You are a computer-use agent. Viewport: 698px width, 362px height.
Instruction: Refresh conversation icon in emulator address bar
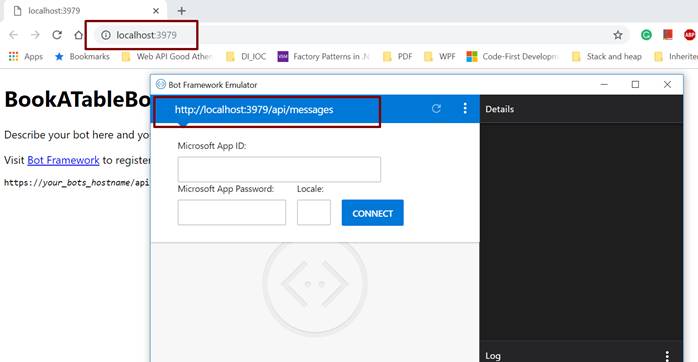(436, 108)
